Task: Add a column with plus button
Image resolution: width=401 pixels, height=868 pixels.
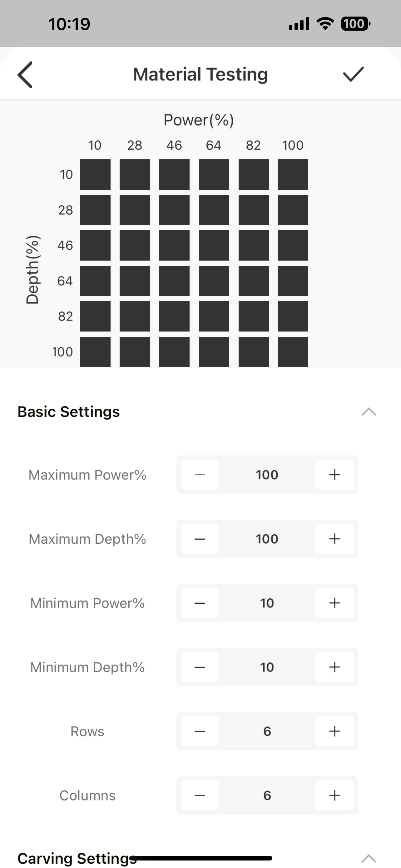Action: click(x=334, y=795)
